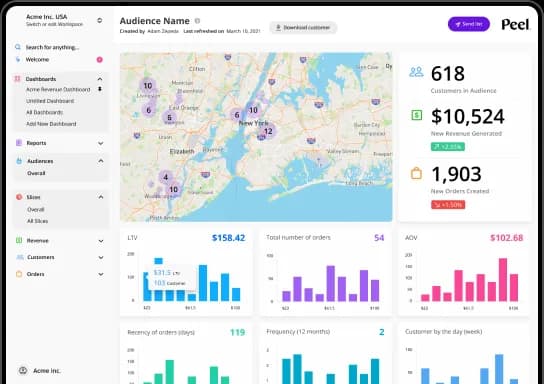544x384 pixels.
Task: Click the search magnifier icon
Action: click(18, 47)
